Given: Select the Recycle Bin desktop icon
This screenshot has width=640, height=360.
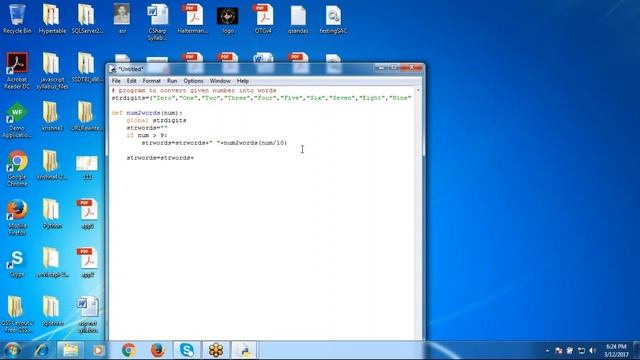Looking at the screenshot, I should [x=17, y=19].
